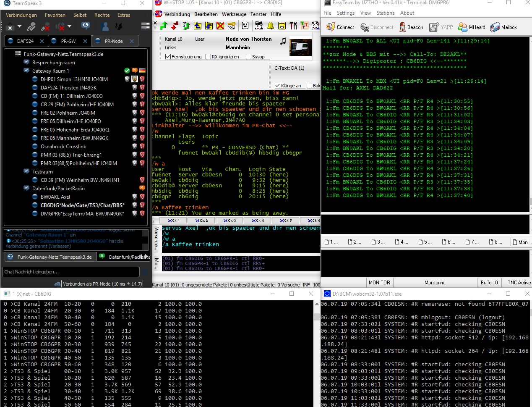
Task: Select Ch. 3 tab in WinSTOP
Action: pyautogui.click(x=230, y=220)
